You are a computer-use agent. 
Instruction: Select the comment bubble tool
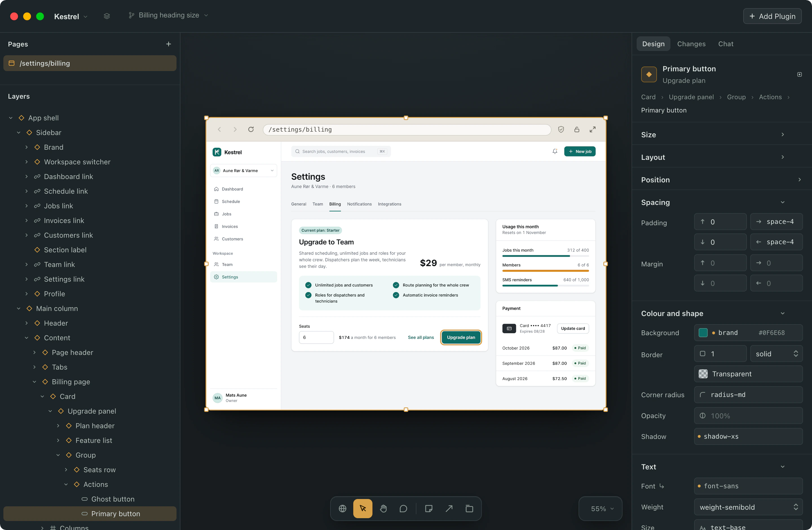403,509
